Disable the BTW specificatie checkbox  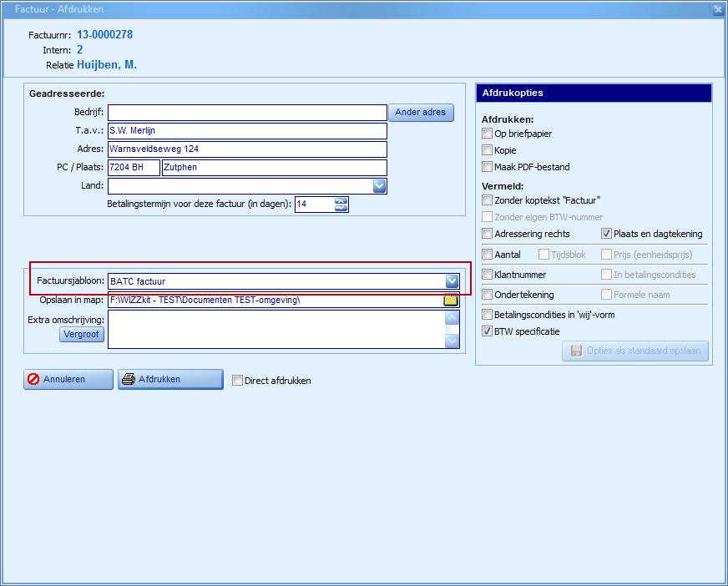[x=488, y=331]
